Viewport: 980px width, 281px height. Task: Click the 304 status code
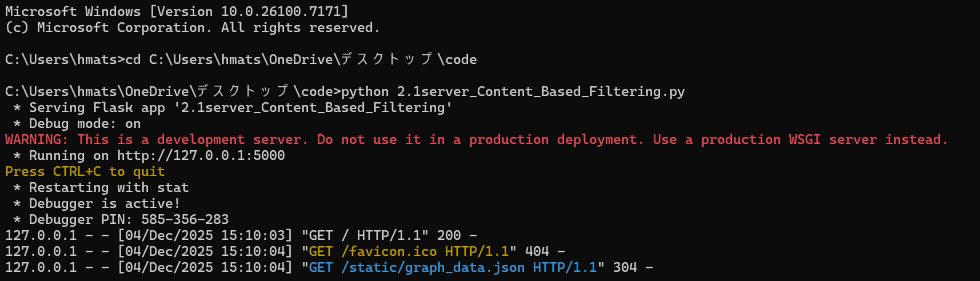click(x=625, y=268)
